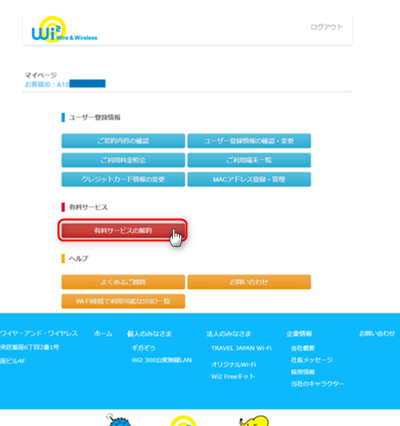Open the よくあるご質問 help button
Viewport: 400px width, 426px height.
click(123, 282)
